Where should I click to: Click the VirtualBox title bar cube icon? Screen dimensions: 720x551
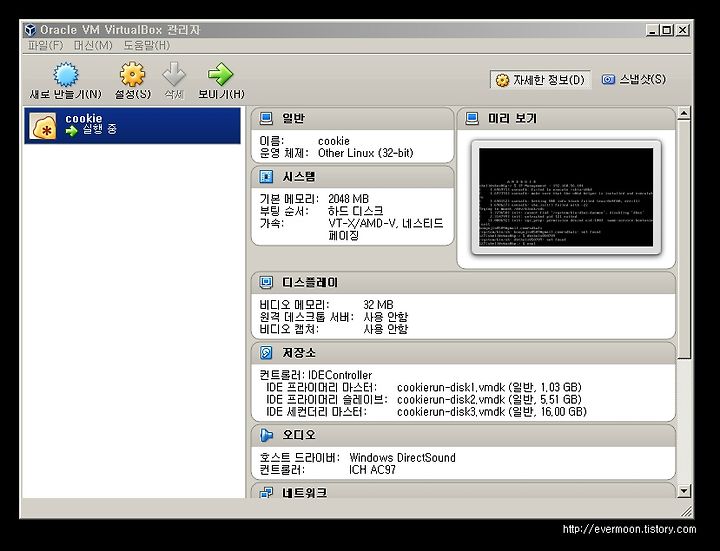(30, 30)
